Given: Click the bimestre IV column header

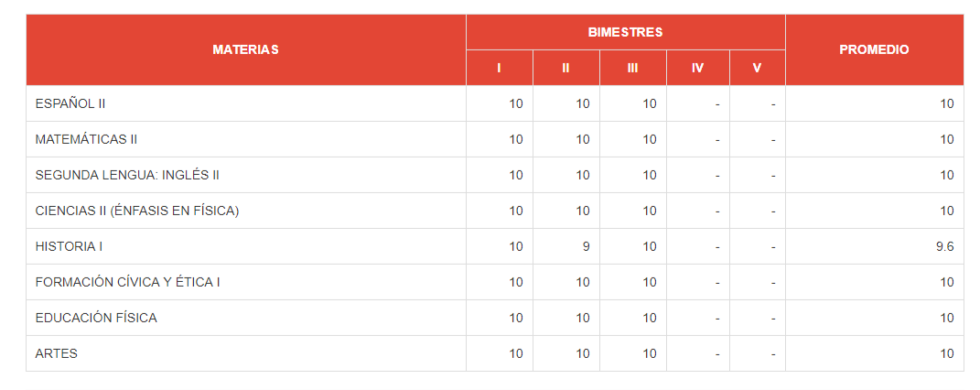Looking at the screenshot, I should click(697, 68).
